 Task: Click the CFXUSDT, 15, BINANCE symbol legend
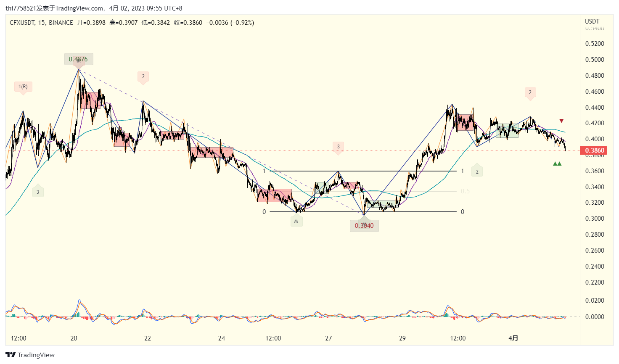[41, 23]
